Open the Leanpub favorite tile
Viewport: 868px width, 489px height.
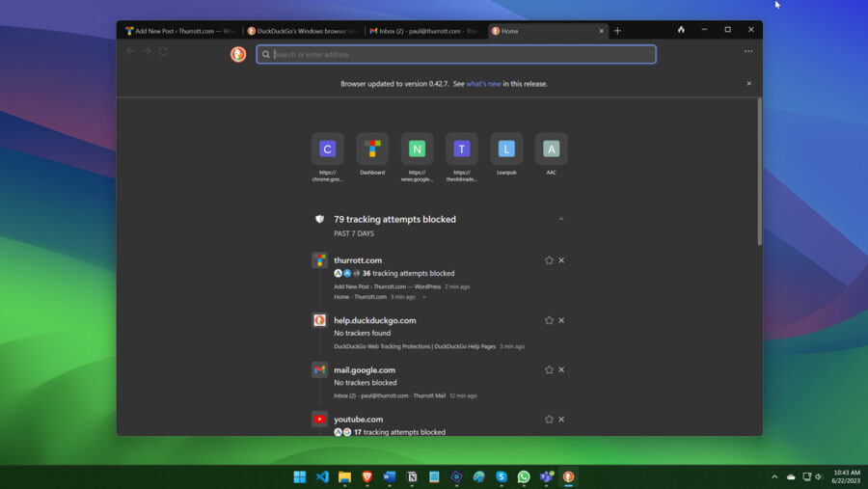click(506, 149)
